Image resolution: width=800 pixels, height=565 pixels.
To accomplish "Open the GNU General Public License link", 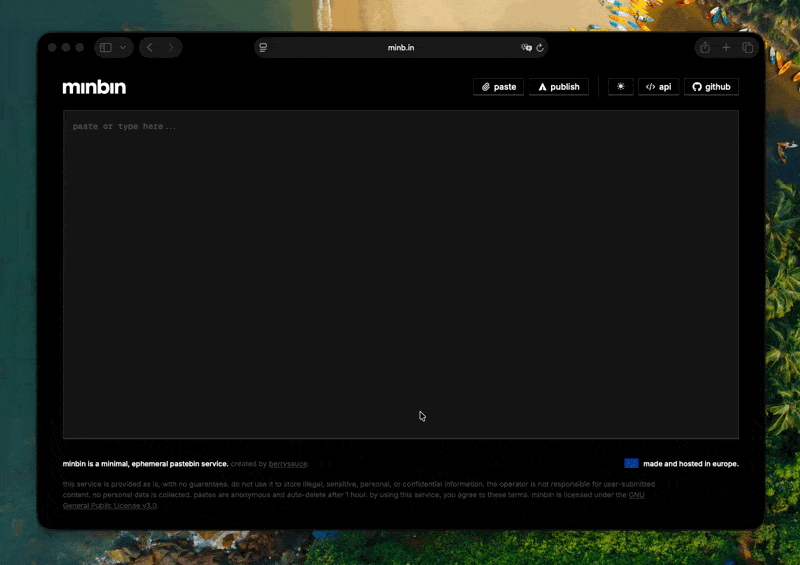I will coord(110,505).
